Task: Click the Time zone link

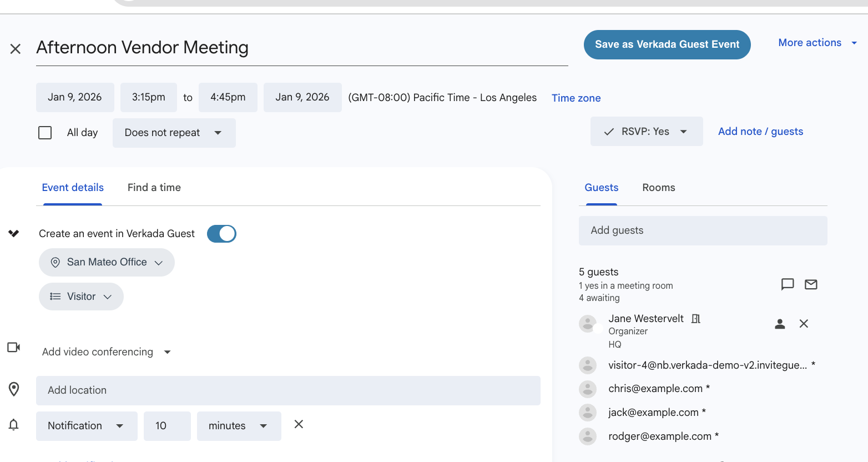Action: pos(576,98)
